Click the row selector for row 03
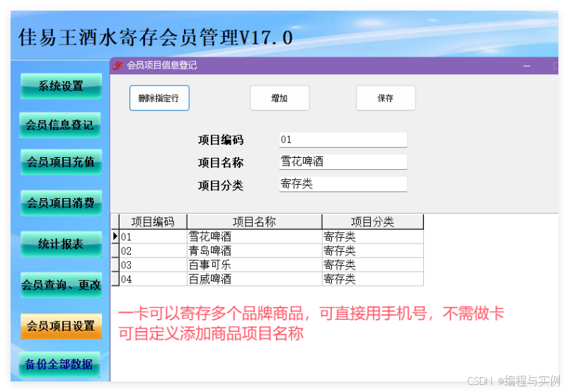This screenshot has width=569, height=392. [115, 265]
